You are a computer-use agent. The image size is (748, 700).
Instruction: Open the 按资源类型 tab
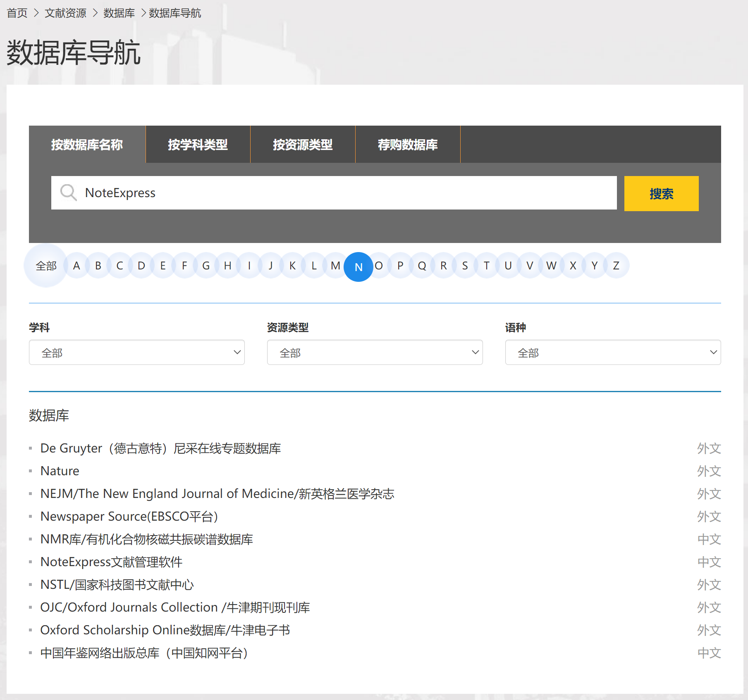pyautogui.click(x=302, y=145)
